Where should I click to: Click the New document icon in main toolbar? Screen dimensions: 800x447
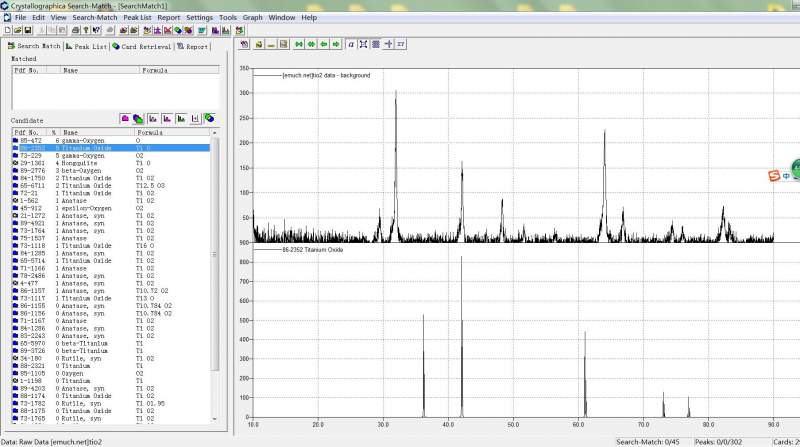7,31
